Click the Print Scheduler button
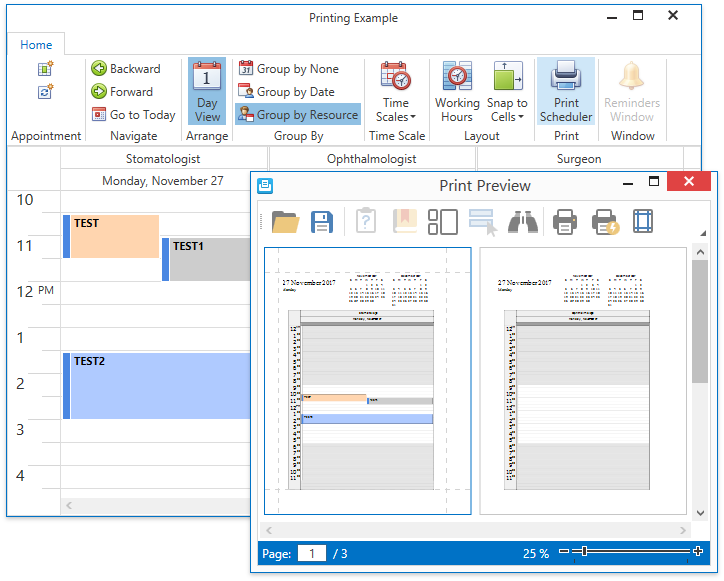The height and width of the screenshot is (581, 724). point(566,91)
